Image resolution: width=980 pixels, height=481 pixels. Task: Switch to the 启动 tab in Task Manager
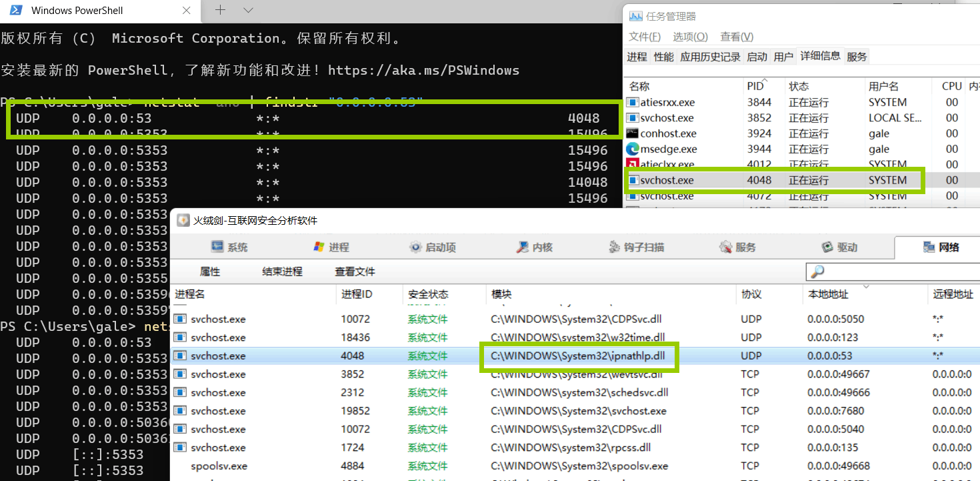pyautogui.click(x=757, y=57)
